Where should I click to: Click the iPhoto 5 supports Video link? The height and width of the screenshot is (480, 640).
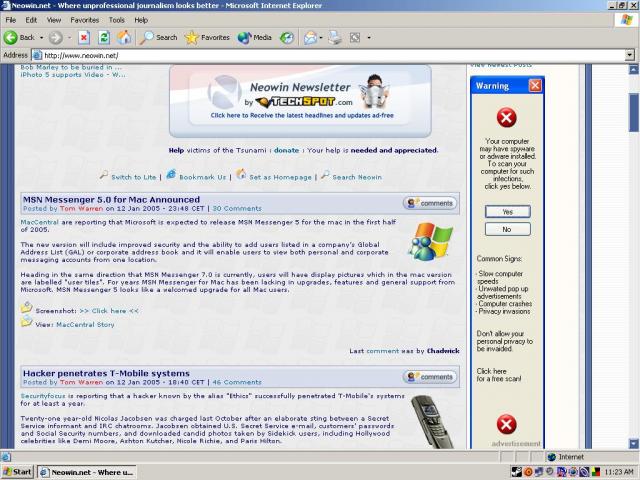click(x=73, y=75)
